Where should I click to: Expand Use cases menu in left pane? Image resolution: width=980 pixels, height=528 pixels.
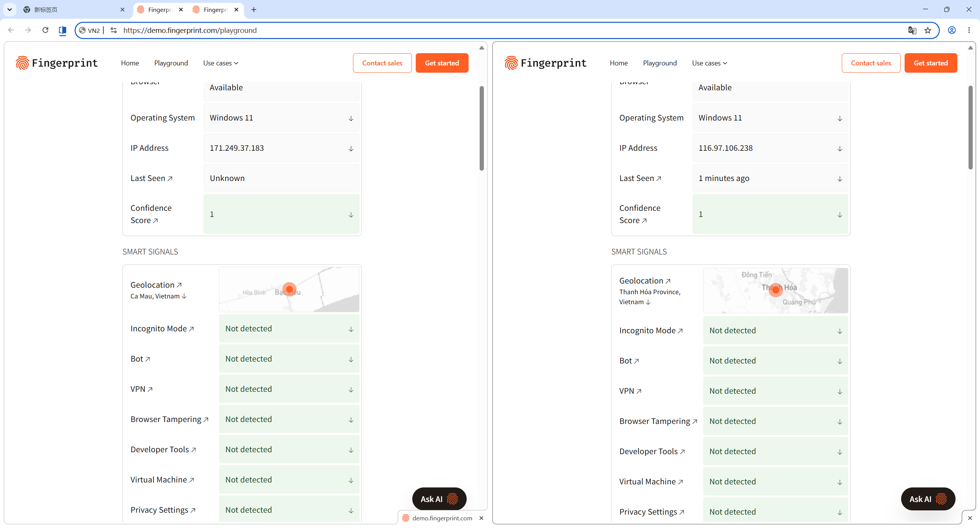click(x=221, y=63)
